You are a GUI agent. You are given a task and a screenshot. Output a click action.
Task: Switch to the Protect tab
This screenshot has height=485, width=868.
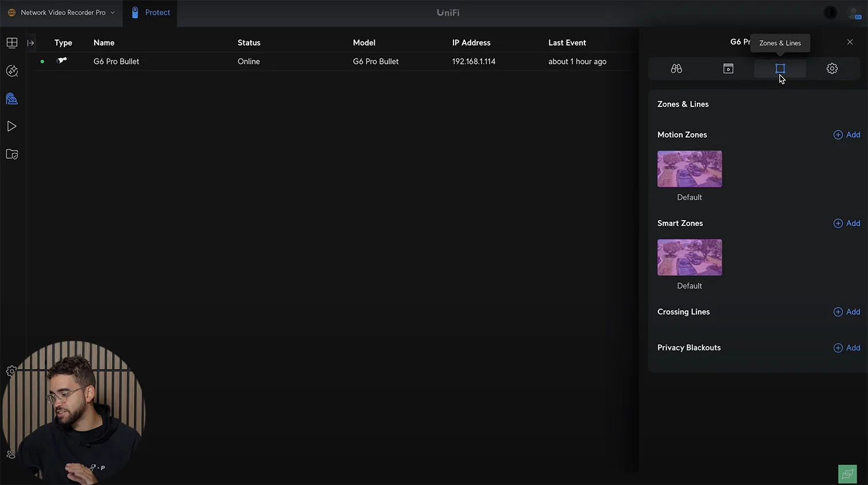[x=150, y=13]
